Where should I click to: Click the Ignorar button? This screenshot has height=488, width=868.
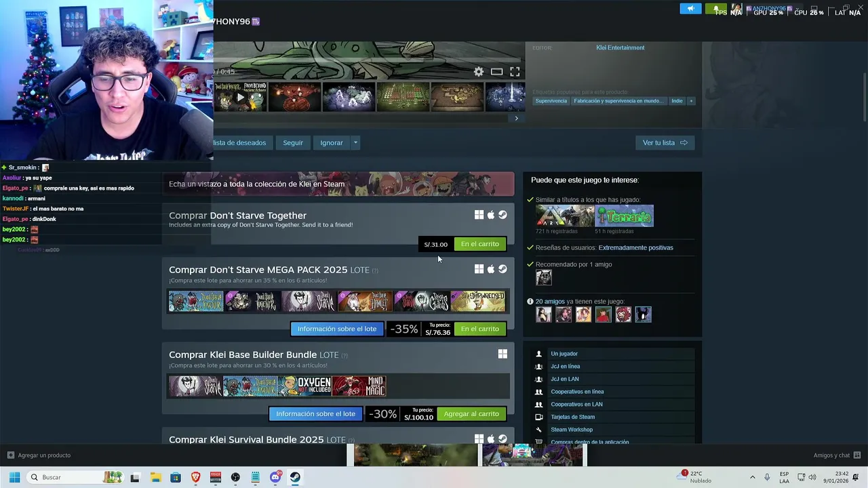[x=332, y=142]
